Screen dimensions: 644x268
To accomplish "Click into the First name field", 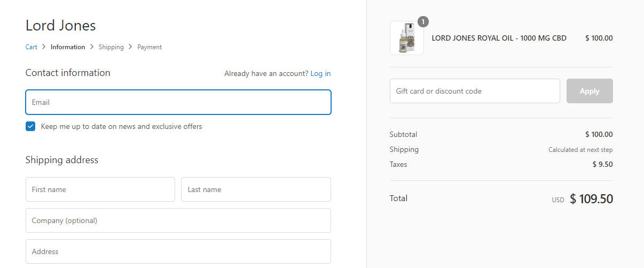I will pos(100,189).
